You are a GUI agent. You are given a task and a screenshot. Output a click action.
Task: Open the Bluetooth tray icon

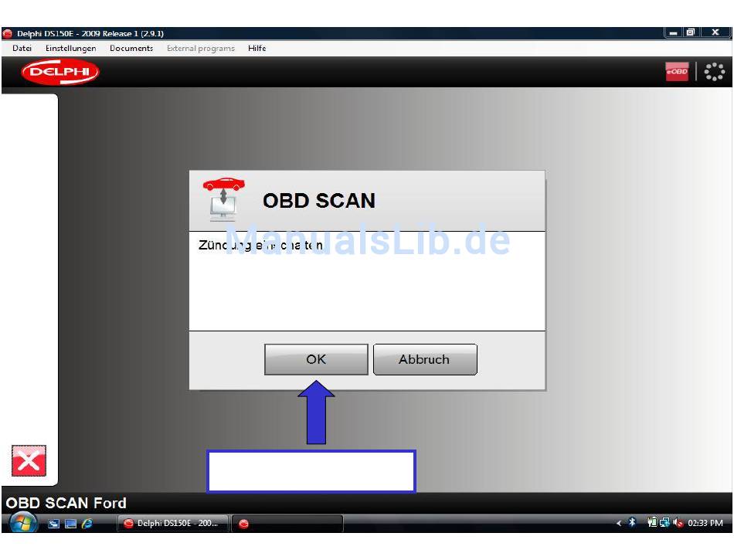pos(632,523)
